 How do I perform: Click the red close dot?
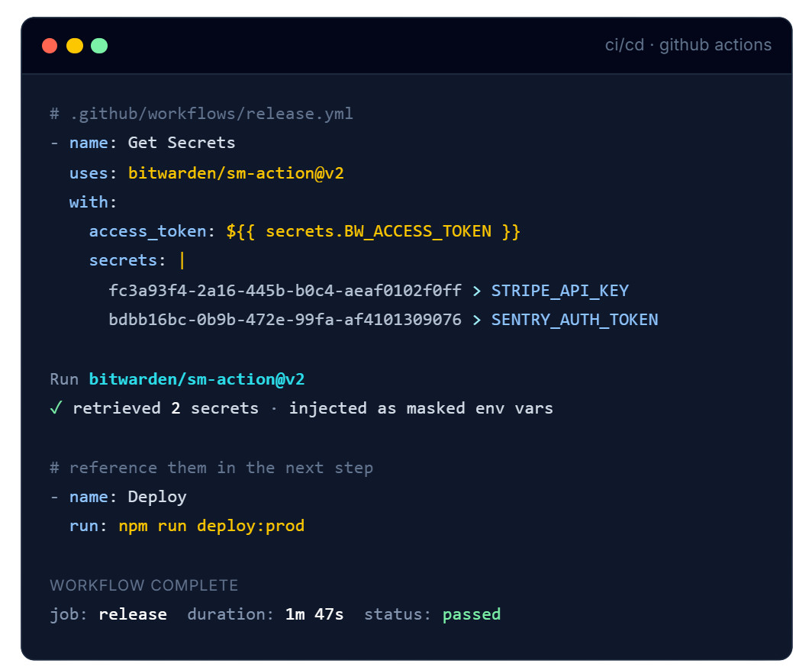pyautogui.click(x=50, y=46)
